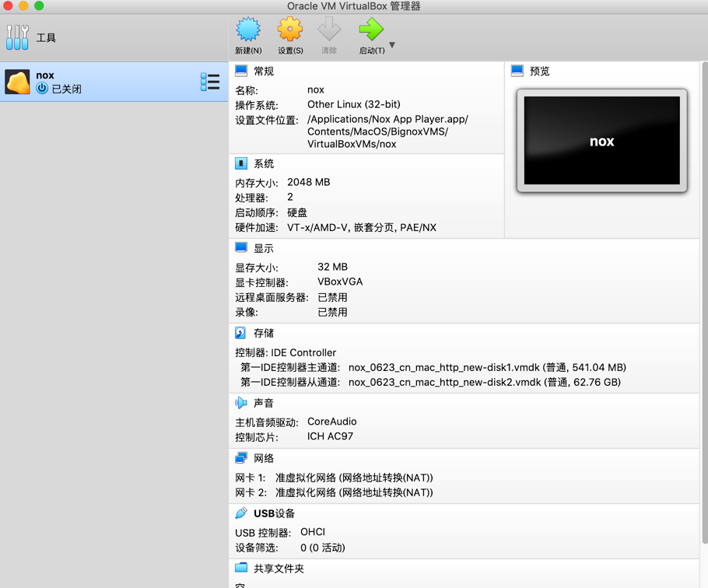Click the ICH AC97 chip value
Viewport: 708px width, 588px height.
[x=330, y=436]
